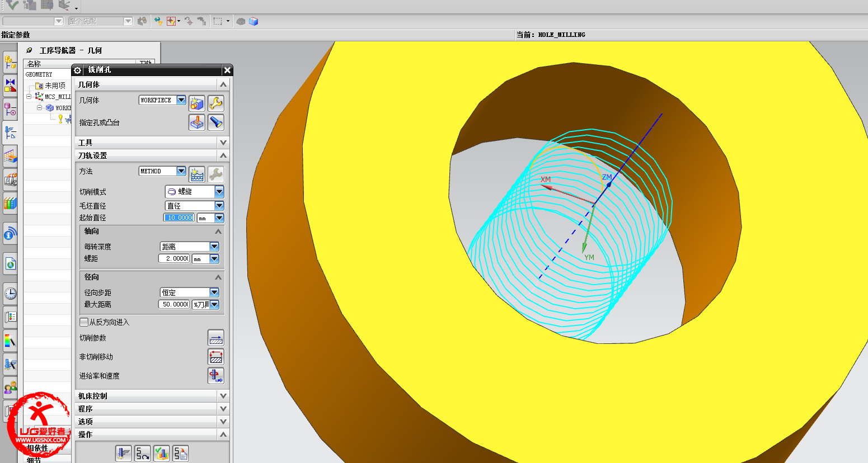Collapse the 轴向 subsection
Viewport: 868px width, 463px height.
pos(218,231)
